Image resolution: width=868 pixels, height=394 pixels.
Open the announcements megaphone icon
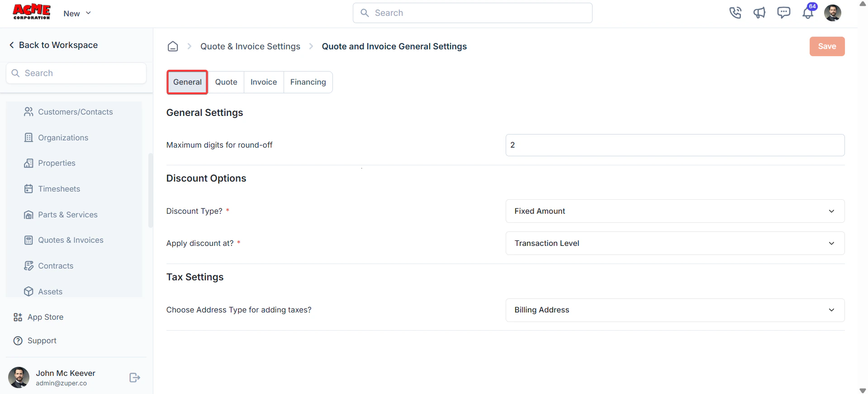click(x=759, y=13)
